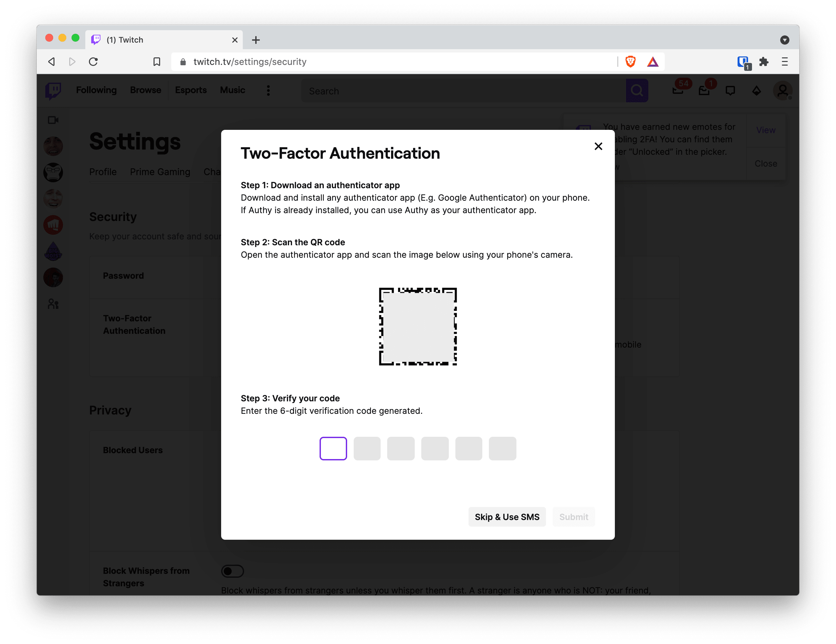Screen dimensions: 836x644
Task: Open Music in the Twitch nav
Action: pos(232,90)
